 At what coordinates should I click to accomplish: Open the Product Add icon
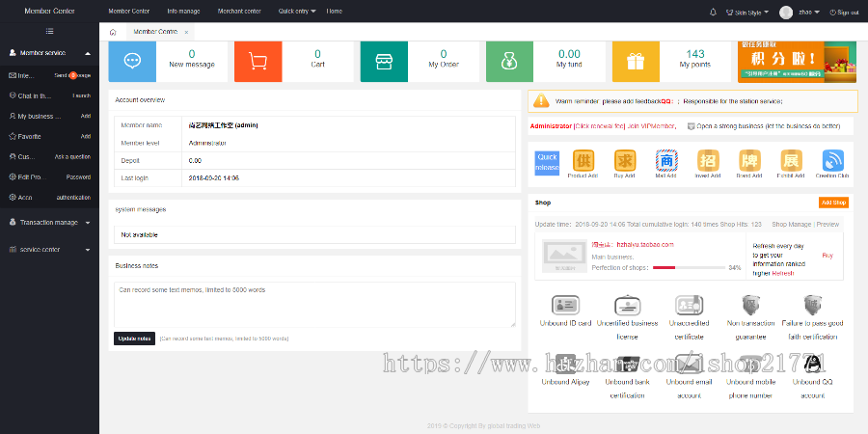(x=583, y=161)
